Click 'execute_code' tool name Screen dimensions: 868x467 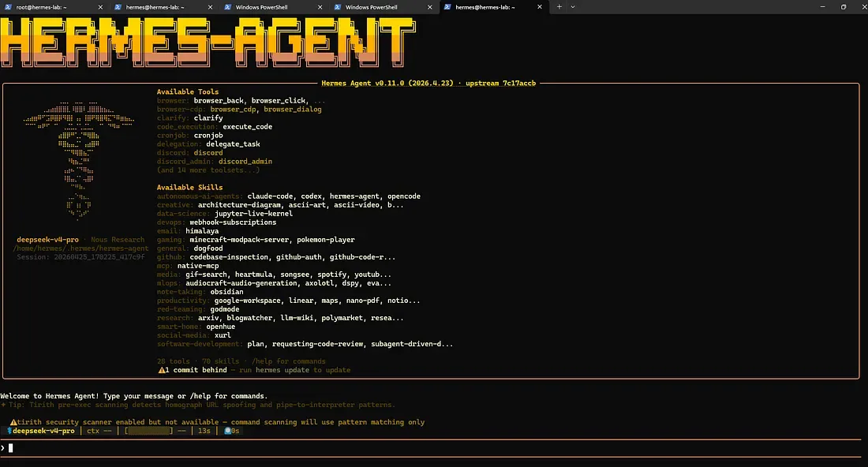(x=248, y=127)
